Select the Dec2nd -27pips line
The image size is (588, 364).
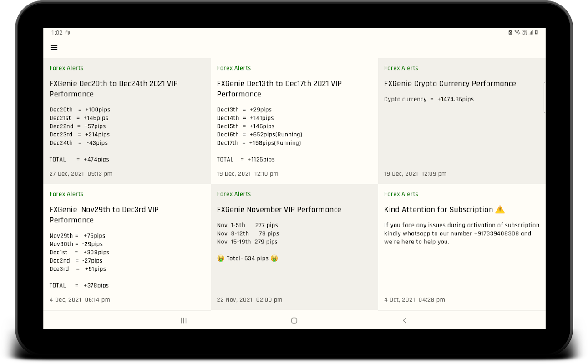coord(76,261)
